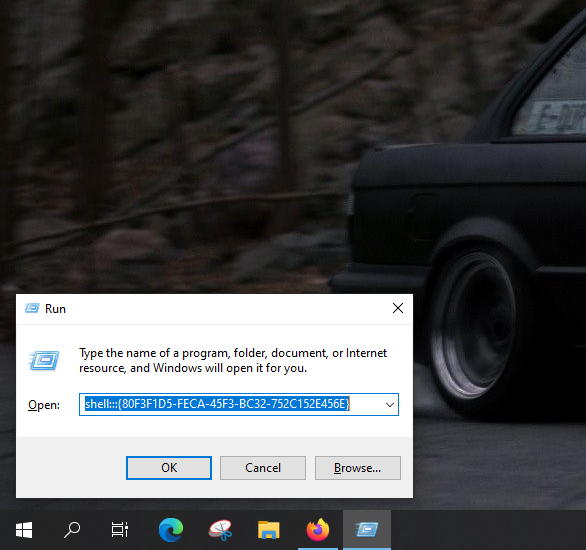This screenshot has height=550, width=586.
Task: Click the 'Open:' label
Action: (x=44, y=405)
